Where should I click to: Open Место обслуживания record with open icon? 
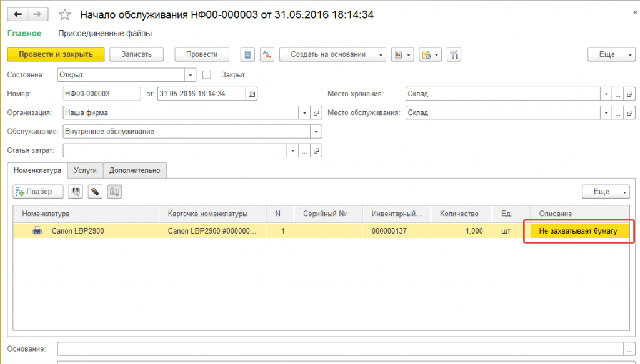coord(630,113)
